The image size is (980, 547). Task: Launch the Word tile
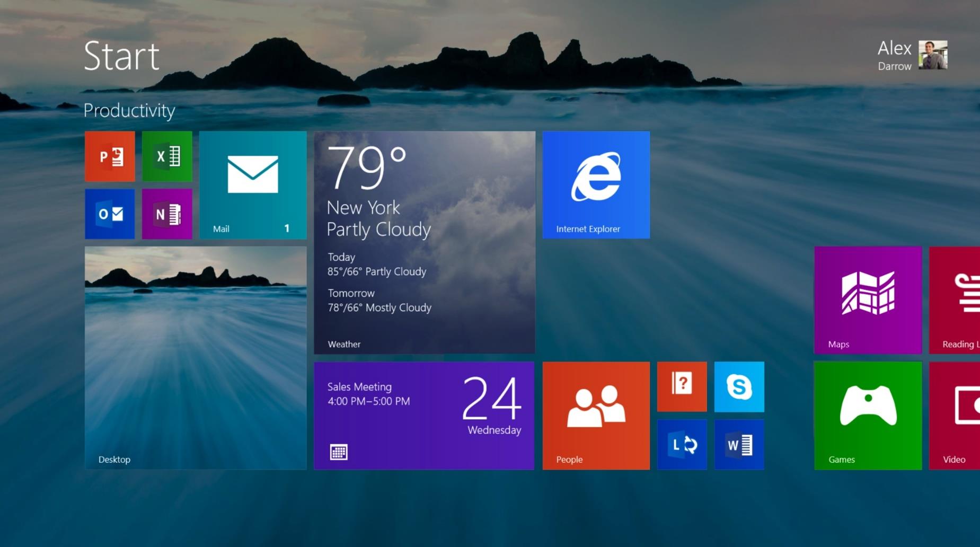pyautogui.click(x=739, y=444)
